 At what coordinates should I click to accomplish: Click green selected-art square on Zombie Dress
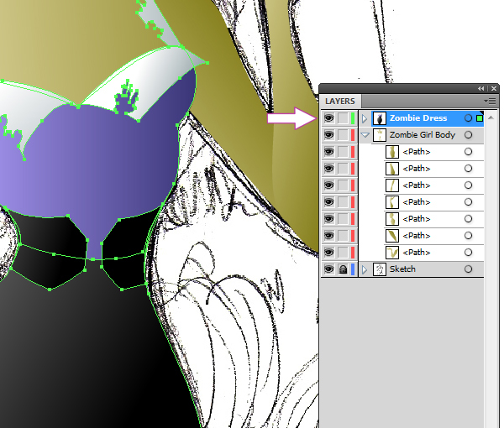click(480, 118)
